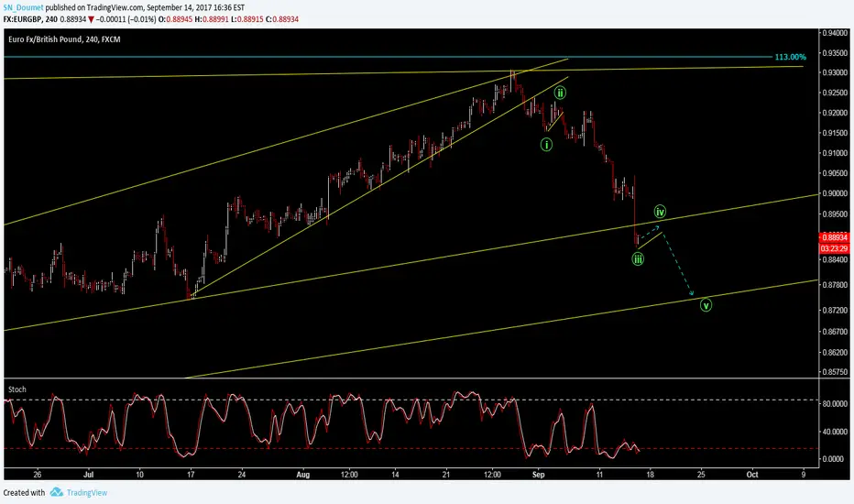Viewport: 854px width, 504px height.
Task: Click the Sep date on time axis
Action: pos(538,475)
